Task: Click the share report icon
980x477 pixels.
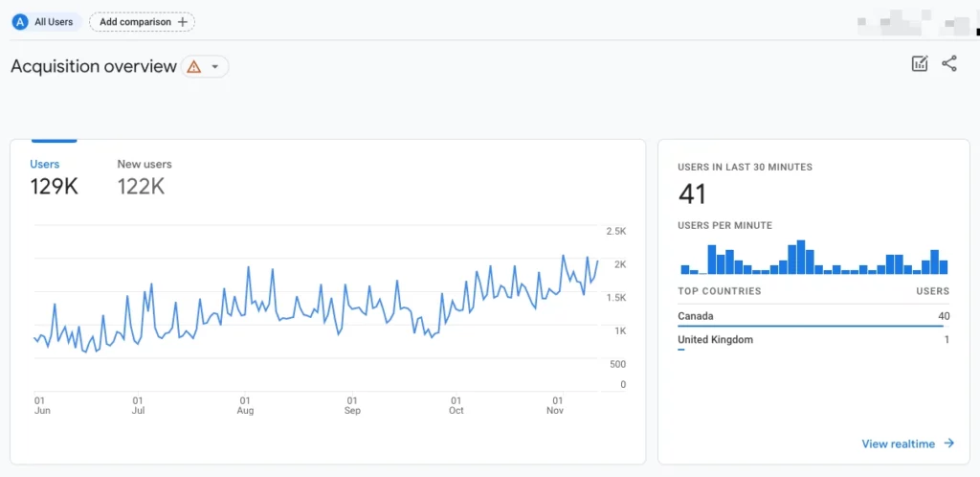Action: pyautogui.click(x=949, y=63)
